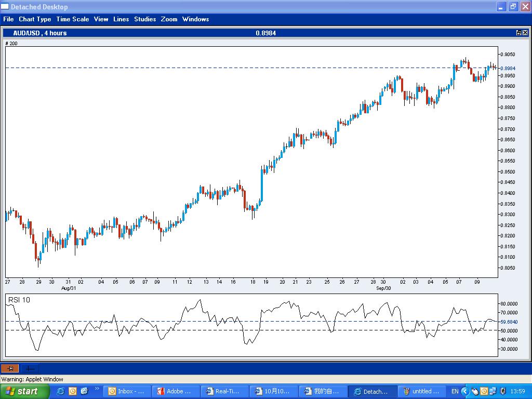Open the Chart Type menu
The height and width of the screenshot is (399, 532).
coord(35,19)
